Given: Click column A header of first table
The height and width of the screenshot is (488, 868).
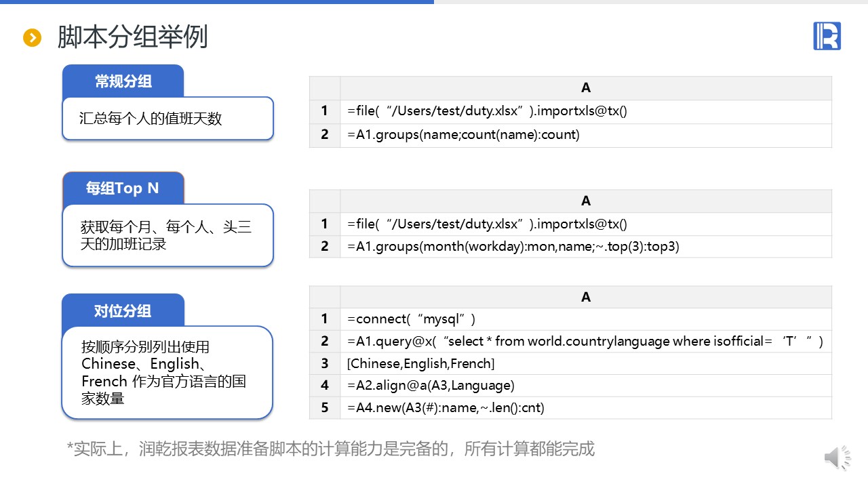Looking at the screenshot, I should [x=585, y=88].
